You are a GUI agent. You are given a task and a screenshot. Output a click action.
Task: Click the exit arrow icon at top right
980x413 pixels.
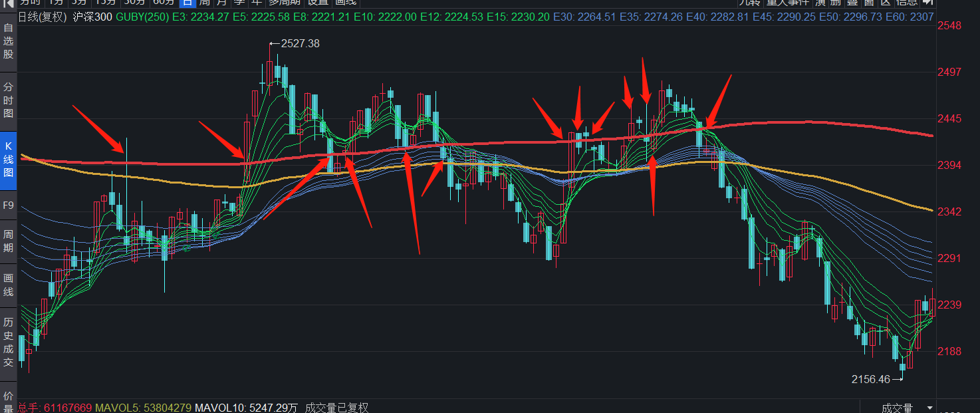click(927, 3)
